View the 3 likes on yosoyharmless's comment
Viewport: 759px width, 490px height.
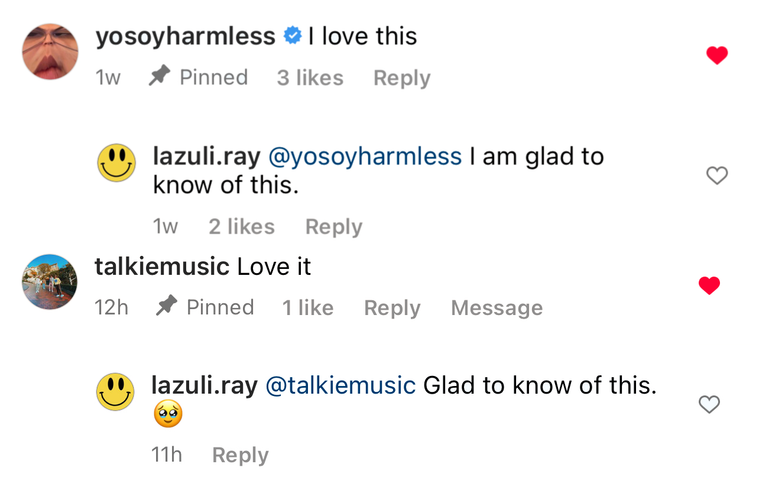310,78
